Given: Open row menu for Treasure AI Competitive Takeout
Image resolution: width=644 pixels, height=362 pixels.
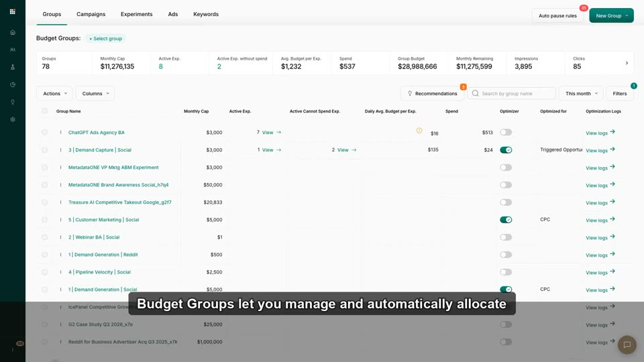Looking at the screenshot, I should pyautogui.click(x=60, y=202).
